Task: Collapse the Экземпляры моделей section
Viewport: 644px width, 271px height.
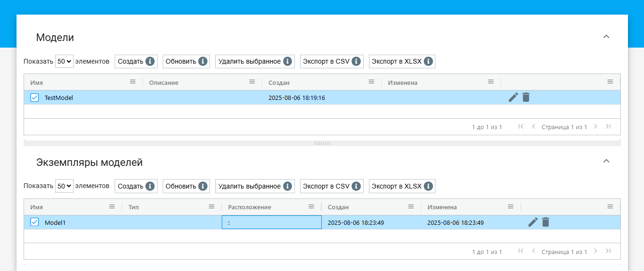Action: pyautogui.click(x=607, y=161)
